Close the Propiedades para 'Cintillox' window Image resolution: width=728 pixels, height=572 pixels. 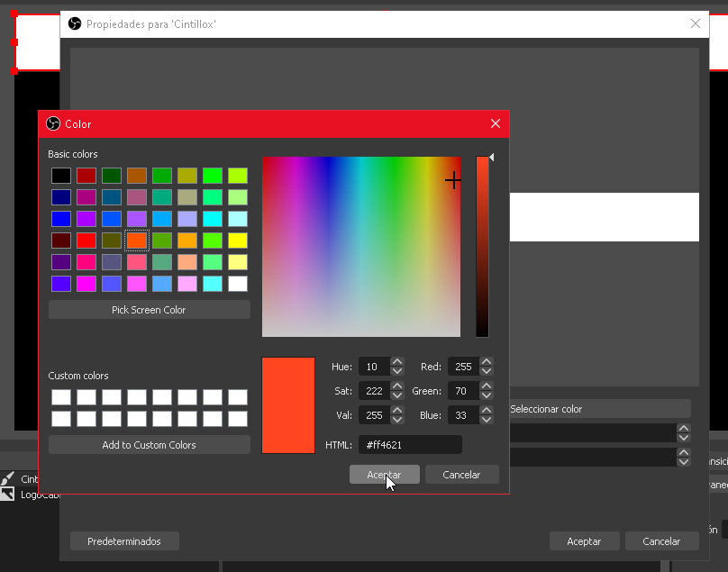[x=695, y=23]
